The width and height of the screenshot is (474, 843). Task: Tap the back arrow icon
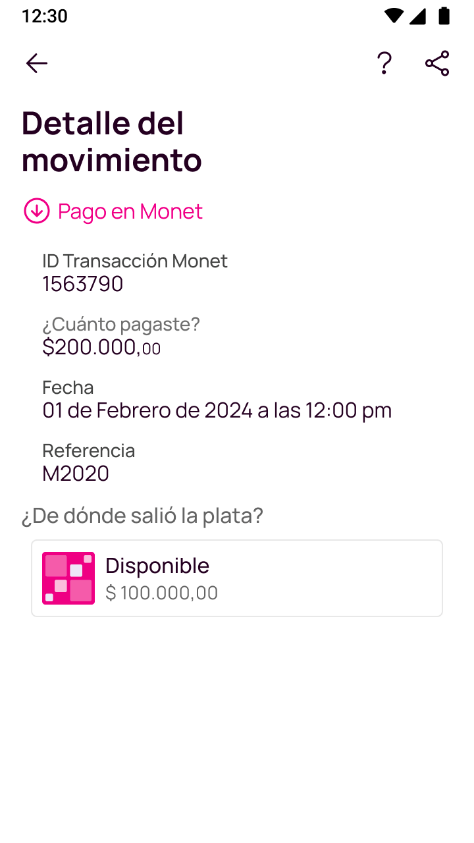click(x=37, y=63)
